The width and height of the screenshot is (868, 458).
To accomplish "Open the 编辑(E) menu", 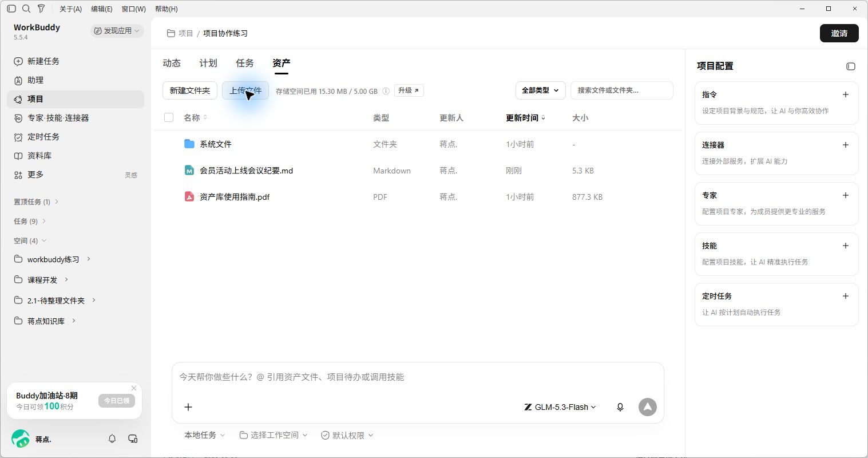I will coord(102,9).
